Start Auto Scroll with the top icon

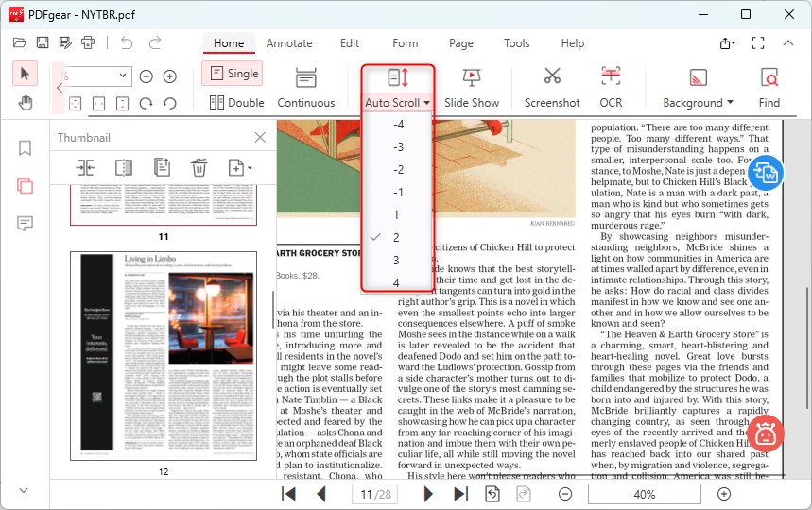[398, 78]
